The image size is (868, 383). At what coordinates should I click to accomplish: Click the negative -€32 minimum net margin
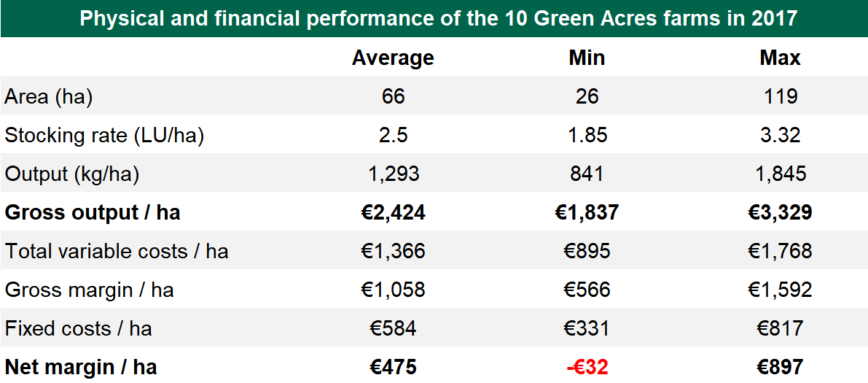point(587,368)
